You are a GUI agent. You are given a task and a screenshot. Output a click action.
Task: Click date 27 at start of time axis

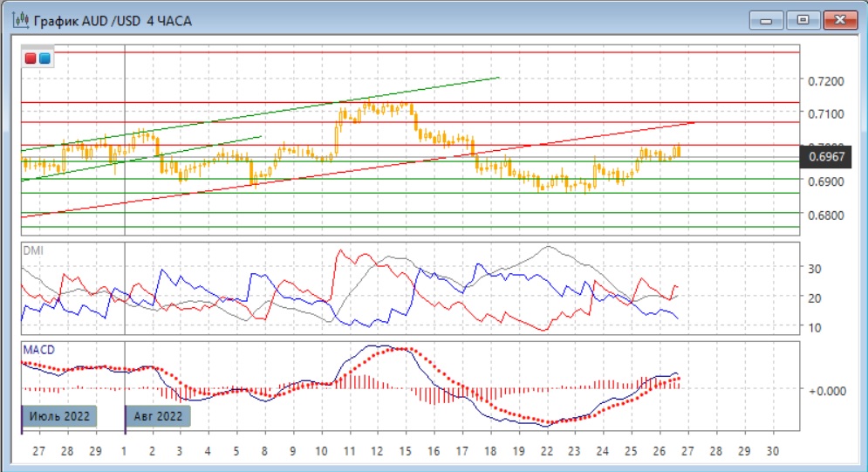coord(38,452)
